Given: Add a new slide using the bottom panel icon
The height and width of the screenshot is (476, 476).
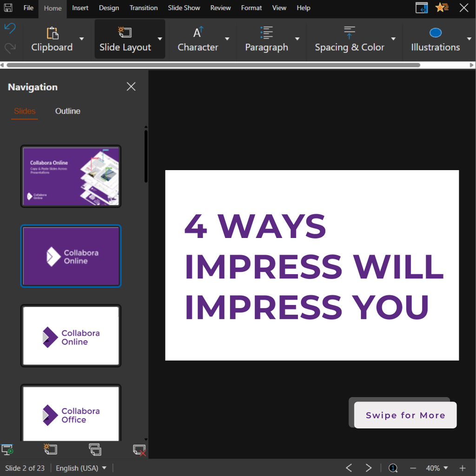Looking at the screenshot, I should coord(50,449).
